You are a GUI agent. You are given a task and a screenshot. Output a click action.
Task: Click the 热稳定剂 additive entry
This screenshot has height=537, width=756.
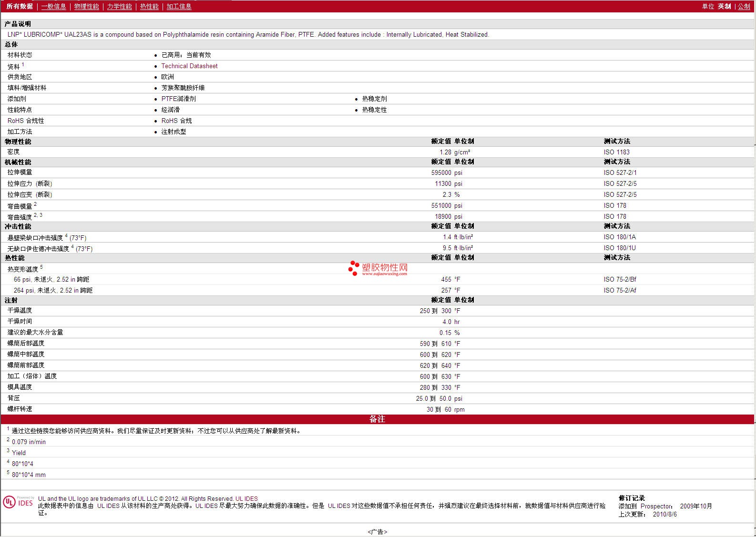pyautogui.click(x=374, y=99)
